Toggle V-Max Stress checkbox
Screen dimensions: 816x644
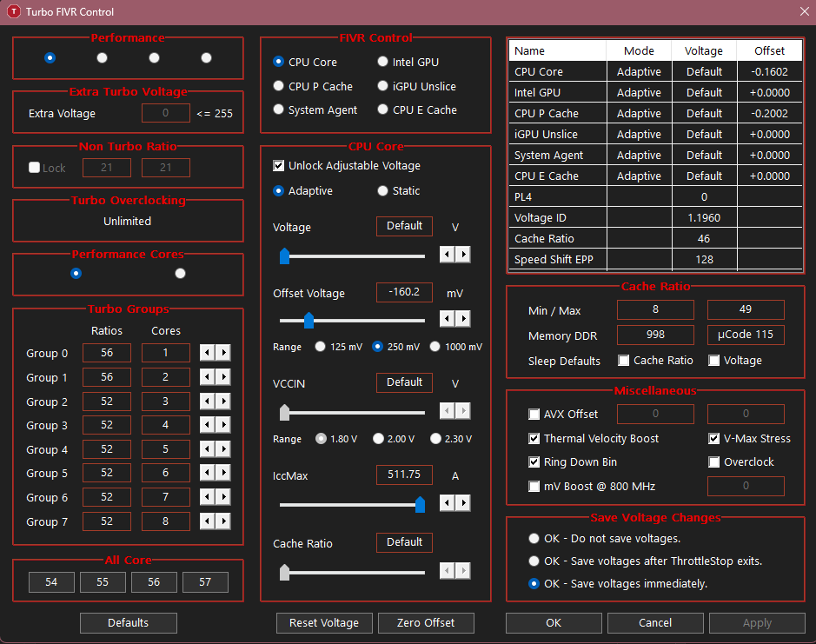714,438
